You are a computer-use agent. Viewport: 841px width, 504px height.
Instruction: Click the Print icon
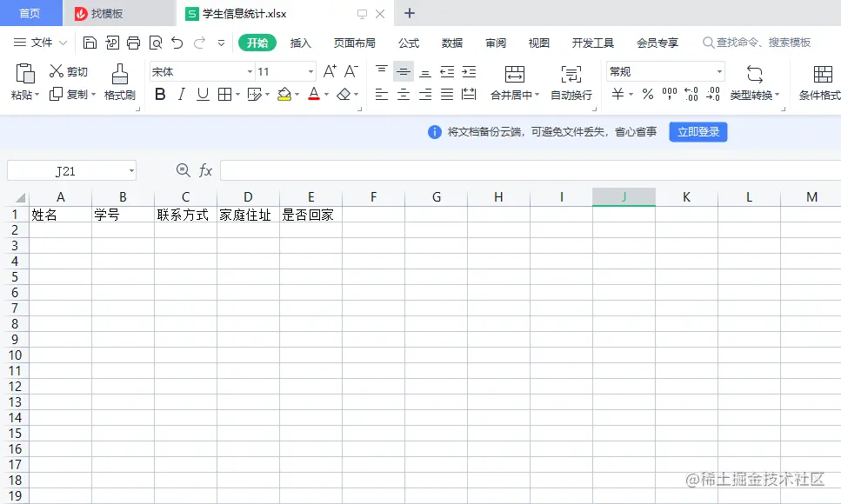134,43
